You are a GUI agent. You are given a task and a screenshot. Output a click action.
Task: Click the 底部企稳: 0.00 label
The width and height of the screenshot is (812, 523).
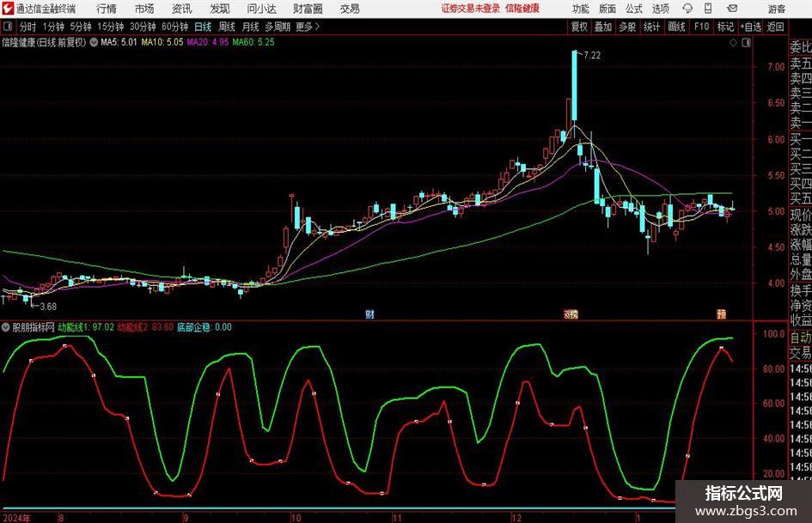pyautogui.click(x=204, y=327)
